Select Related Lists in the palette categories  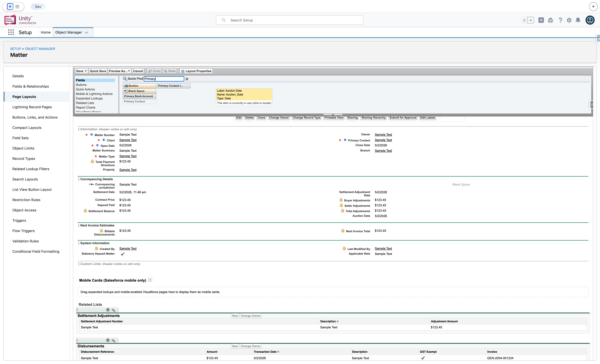[x=85, y=103]
